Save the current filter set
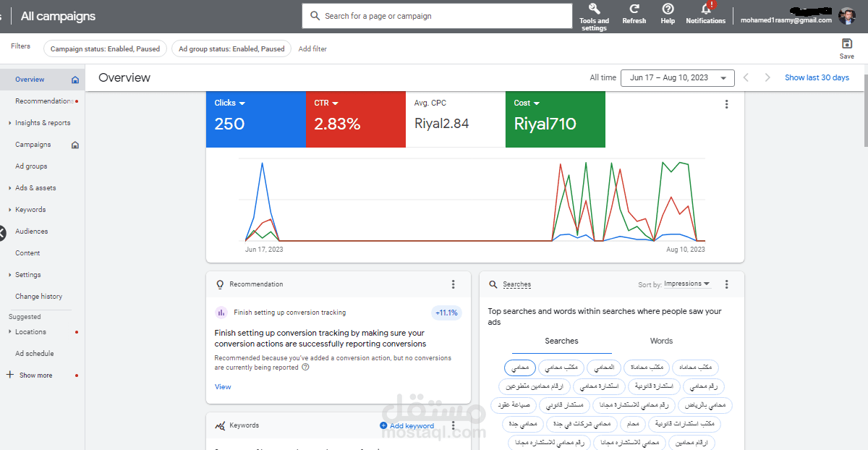This screenshot has width=868, height=450. (846, 48)
